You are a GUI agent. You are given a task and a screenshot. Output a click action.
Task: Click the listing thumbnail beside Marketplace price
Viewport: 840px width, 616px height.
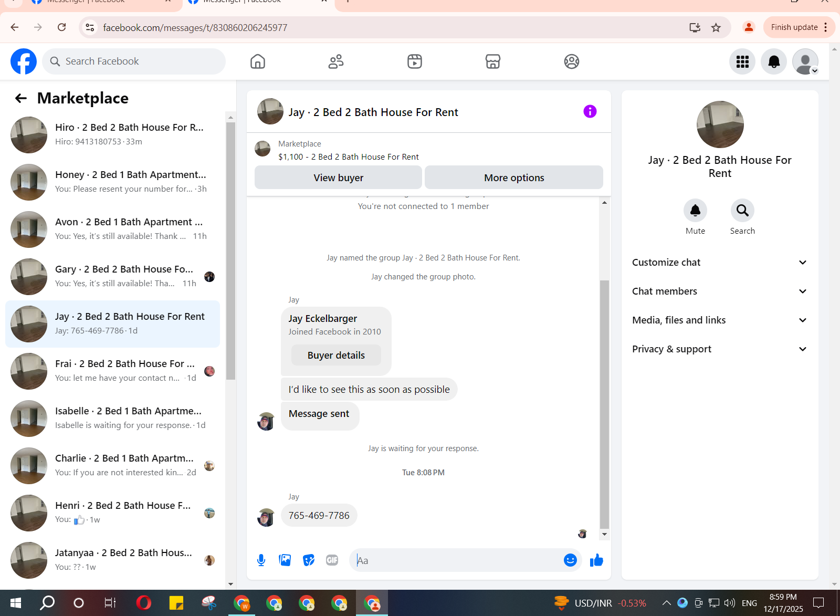point(262,149)
